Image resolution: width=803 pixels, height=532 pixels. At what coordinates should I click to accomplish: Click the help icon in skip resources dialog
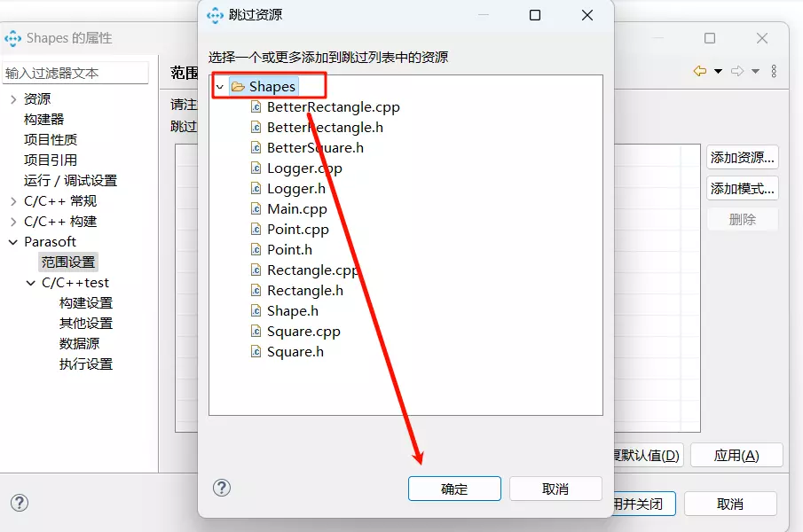(x=222, y=488)
